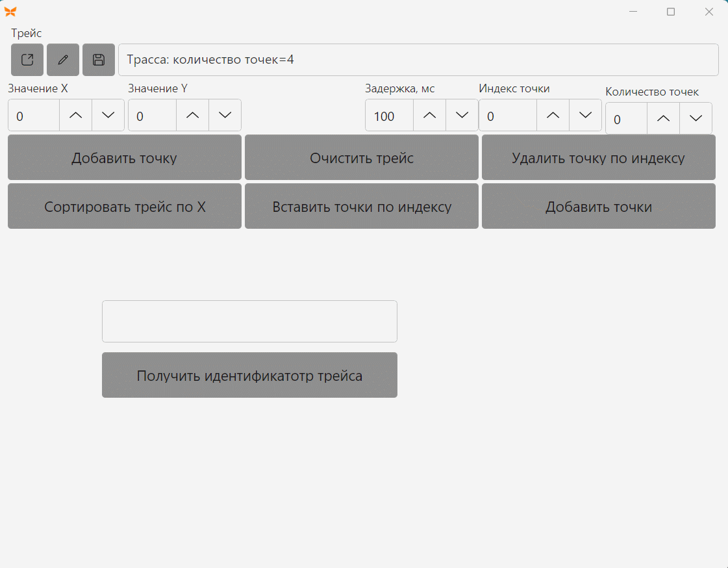728x568 pixels.
Task: Click the open/export trace icon button
Action: pos(27,60)
